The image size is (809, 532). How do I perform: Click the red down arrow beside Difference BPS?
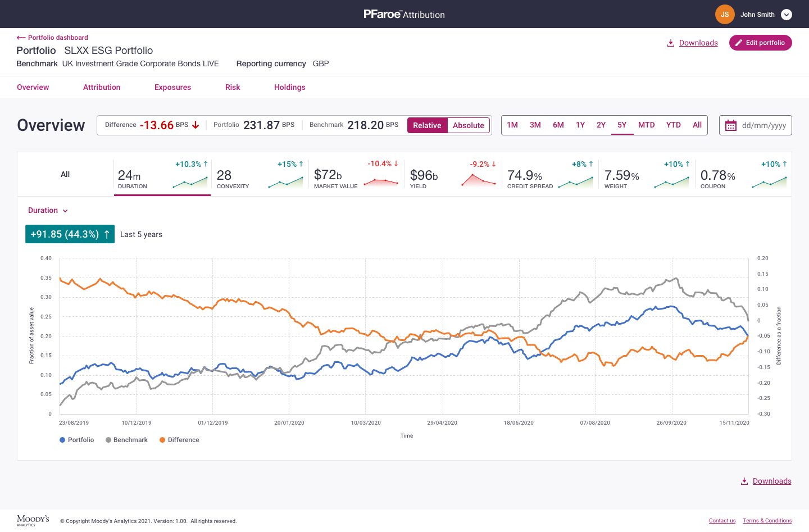point(196,125)
